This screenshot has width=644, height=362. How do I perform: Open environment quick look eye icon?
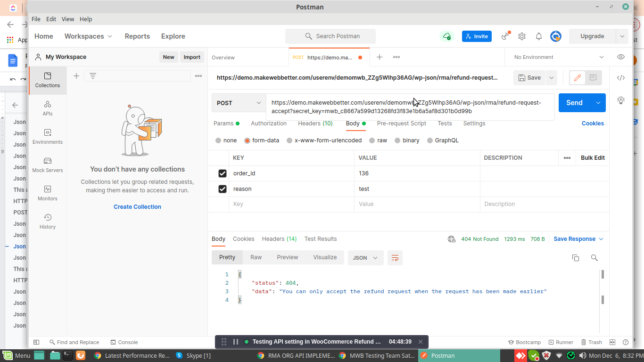pos(621,57)
